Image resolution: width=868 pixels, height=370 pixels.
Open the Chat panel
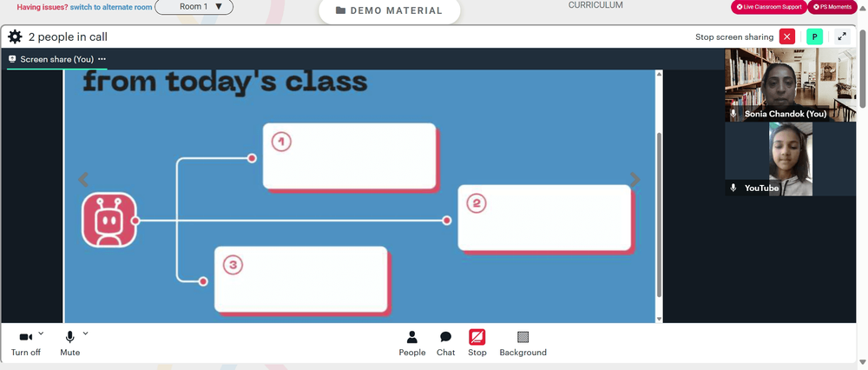click(x=445, y=343)
